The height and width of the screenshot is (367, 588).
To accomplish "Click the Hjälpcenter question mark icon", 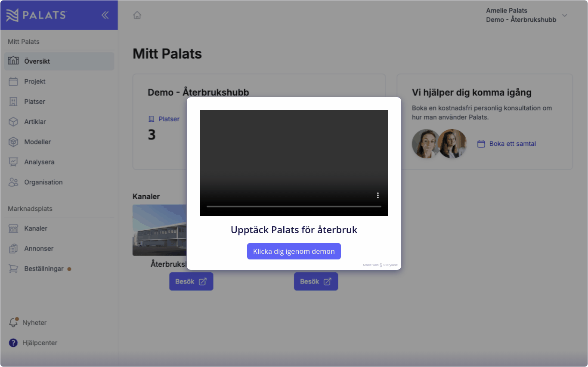I will coord(13,343).
